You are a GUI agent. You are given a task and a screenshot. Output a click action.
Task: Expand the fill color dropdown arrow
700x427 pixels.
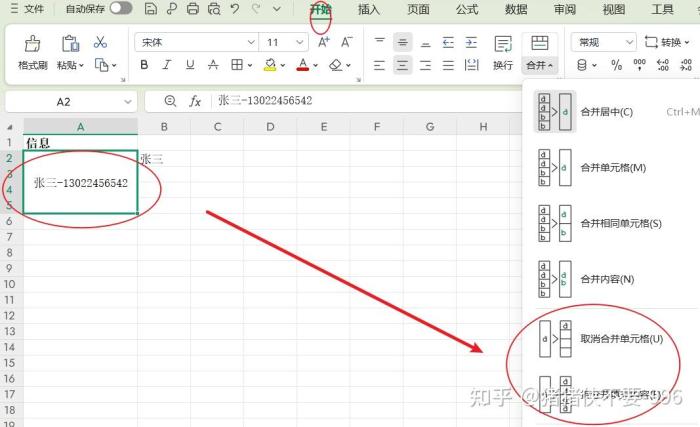tap(283, 66)
